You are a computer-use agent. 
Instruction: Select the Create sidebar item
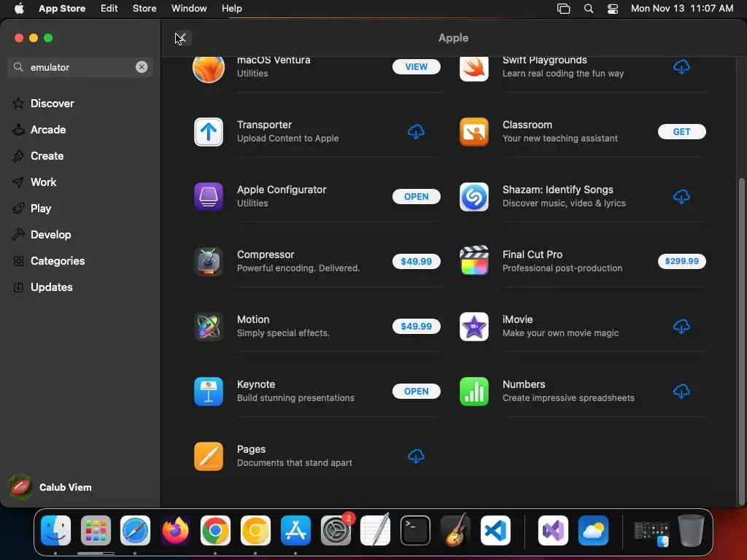(x=47, y=156)
